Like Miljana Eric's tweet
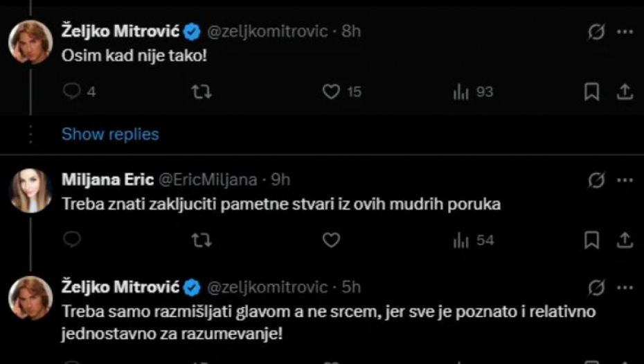This screenshot has width=644, height=364. point(332,240)
